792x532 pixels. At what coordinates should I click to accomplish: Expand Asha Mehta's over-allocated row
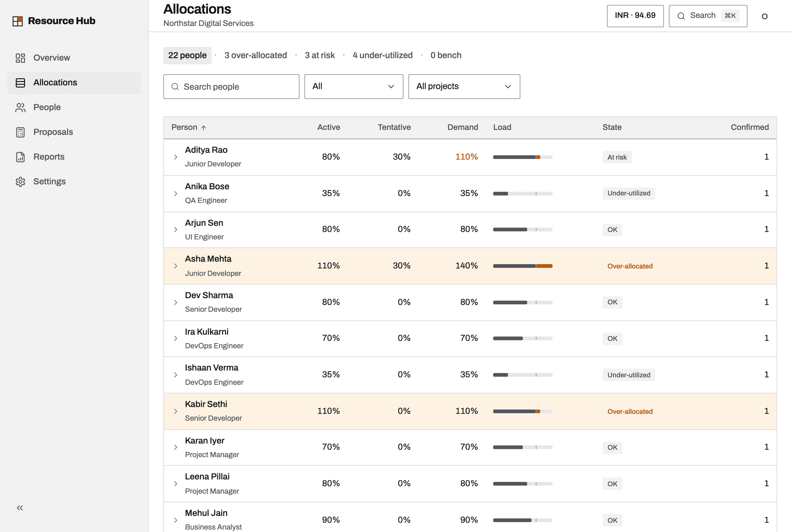point(175,266)
